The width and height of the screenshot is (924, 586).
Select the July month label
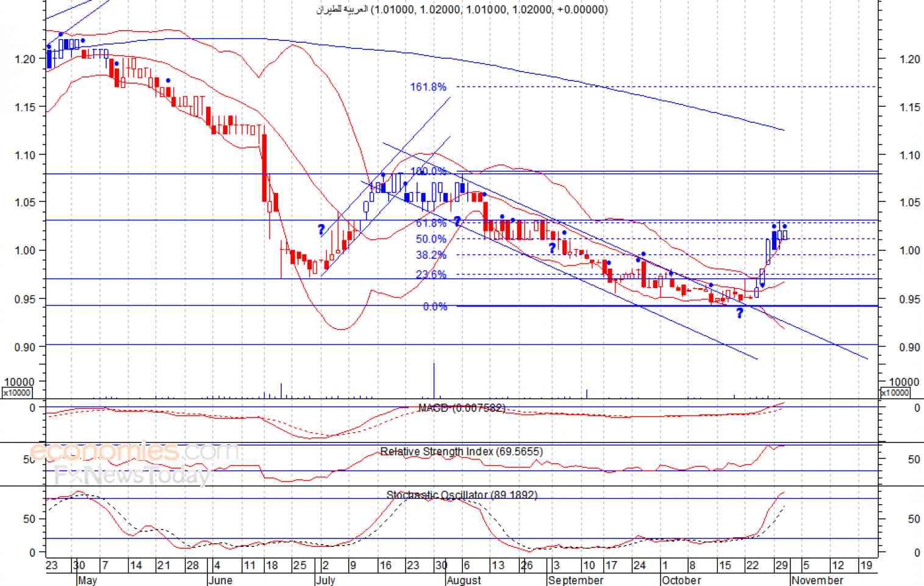pyautogui.click(x=326, y=580)
